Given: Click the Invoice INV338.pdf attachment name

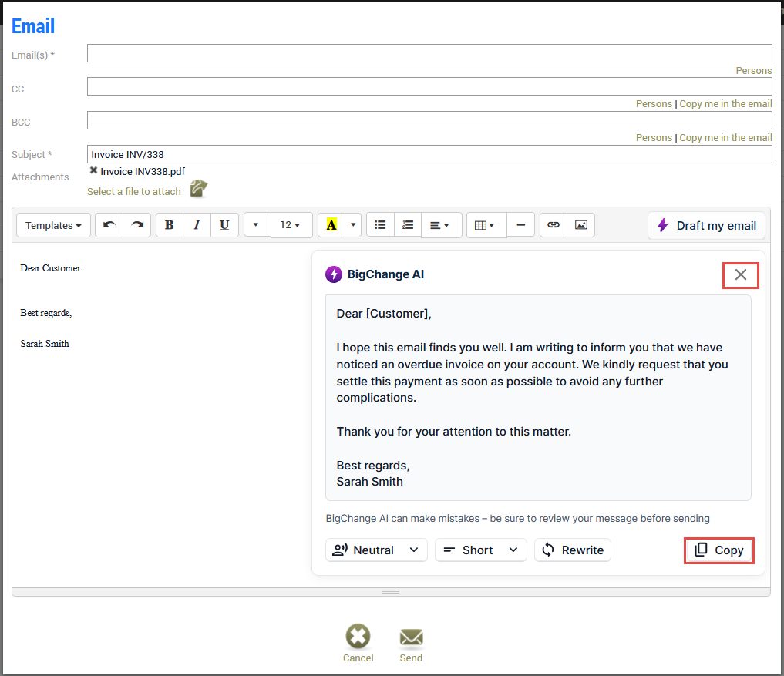Looking at the screenshot, I should pos(143,171).
